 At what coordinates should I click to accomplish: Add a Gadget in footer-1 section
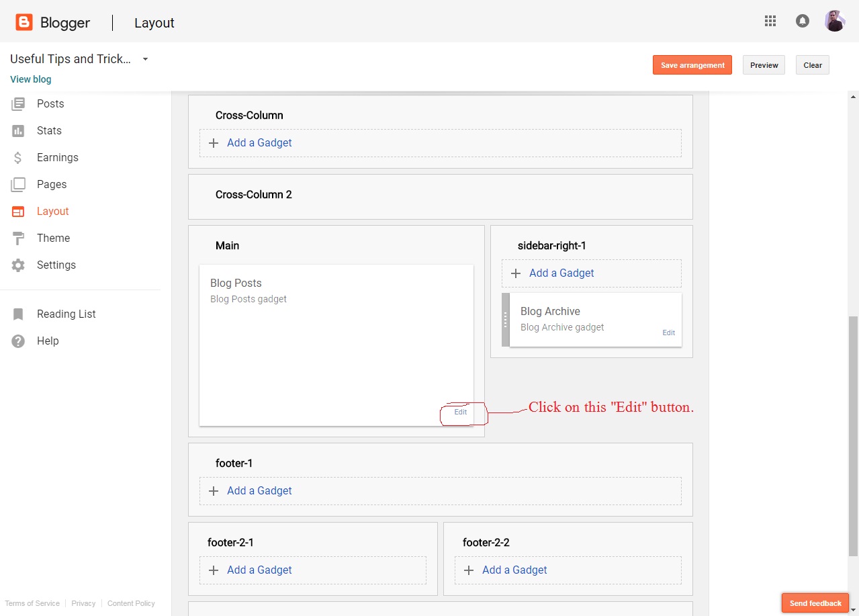click(259, 490)
